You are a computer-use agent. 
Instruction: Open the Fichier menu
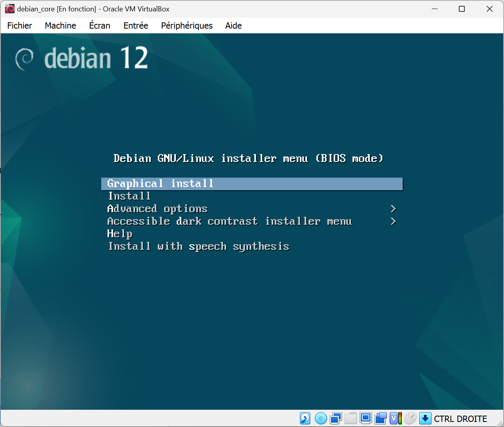(20, 25)
